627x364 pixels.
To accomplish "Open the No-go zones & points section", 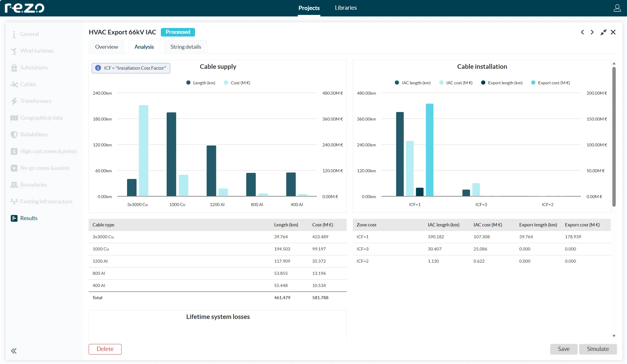I will tap(44, 168).
